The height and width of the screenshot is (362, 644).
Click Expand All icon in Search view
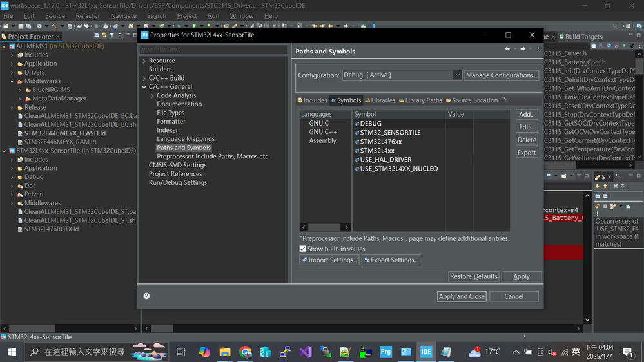point(598,196)
